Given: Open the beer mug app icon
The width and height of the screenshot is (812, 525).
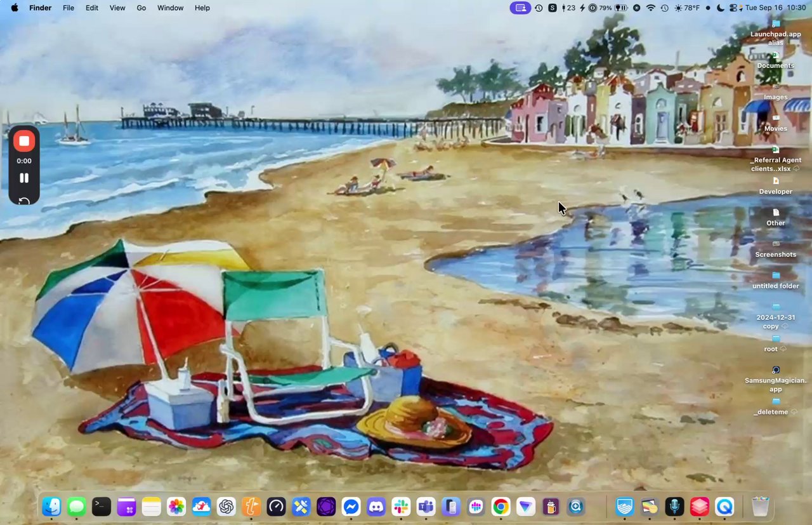Looking at the screenshot, I should (x=551, y=507).
